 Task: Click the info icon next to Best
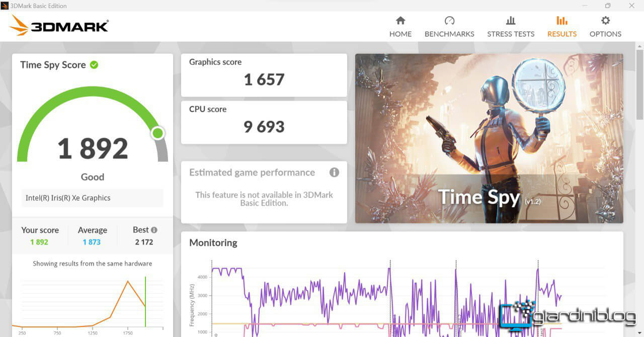click(x=154, y=230)
